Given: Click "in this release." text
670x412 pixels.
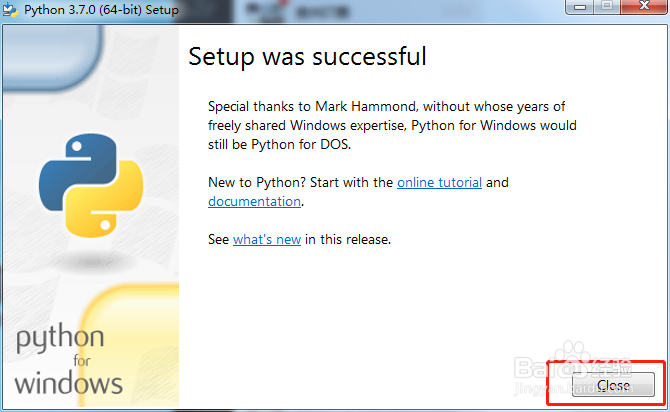Looking at the screenshot, I should [x=348, y=240].
